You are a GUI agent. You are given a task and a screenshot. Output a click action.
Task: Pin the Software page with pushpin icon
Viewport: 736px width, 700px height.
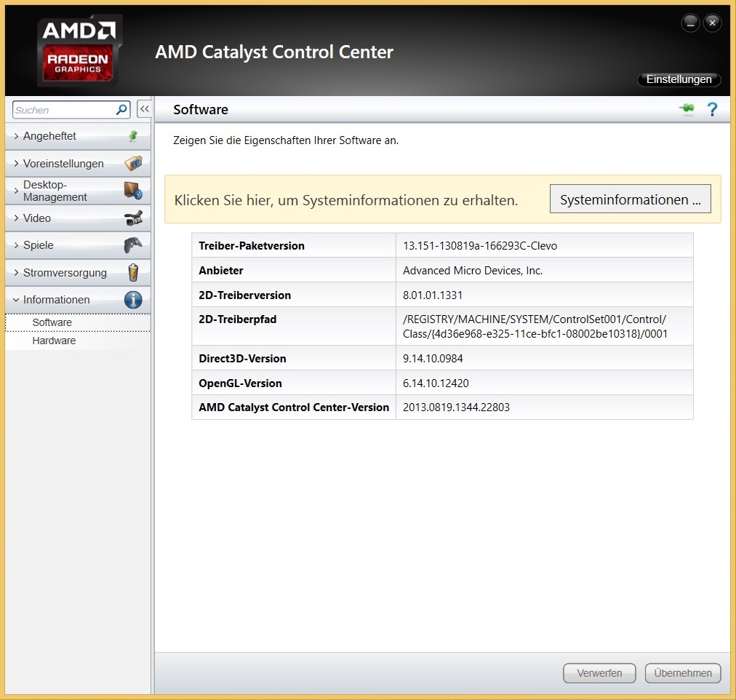click(x=687, y=109)
